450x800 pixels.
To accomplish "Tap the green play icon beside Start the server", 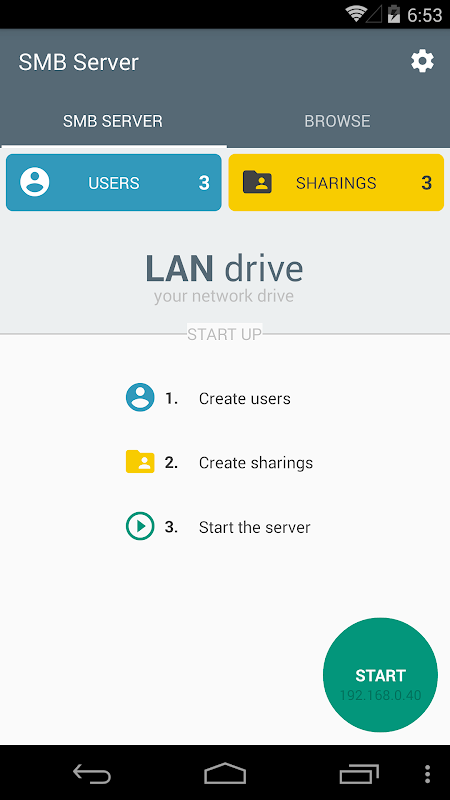I will (x=140, y=526).
